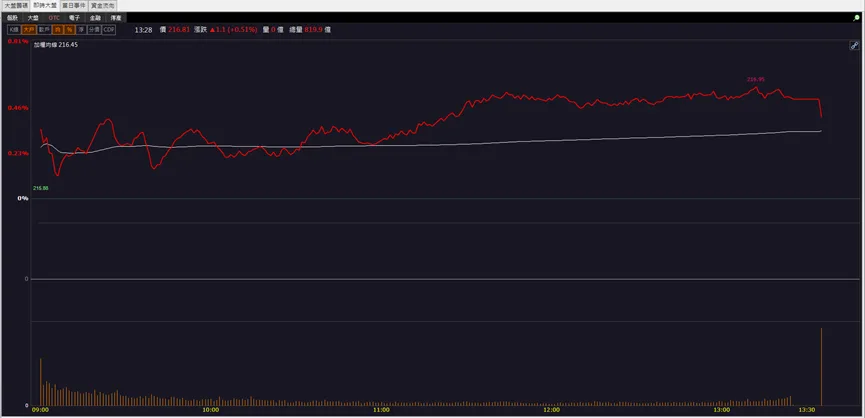Click the green magnifier search icon
This screenshot has height=418, width=865.
click(856, 18)
